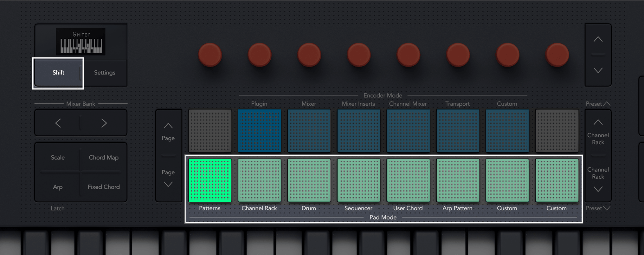This screenshot has height=255, width=644.
Task: Move Mixer Bank left with arrow
Action: click(58, 123)
